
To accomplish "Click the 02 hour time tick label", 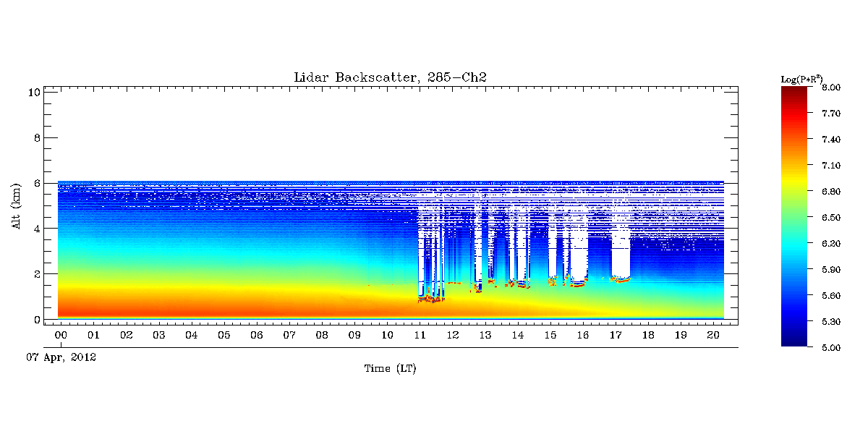I will point(126,336).
